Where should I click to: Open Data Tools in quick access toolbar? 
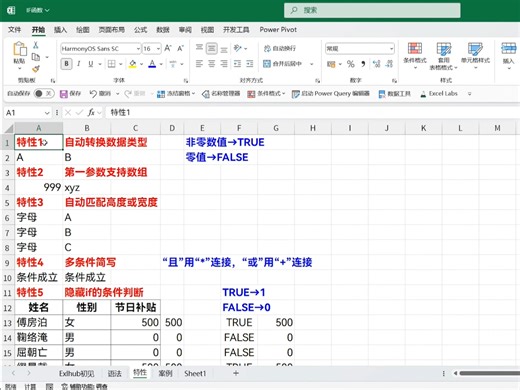pos(395,94)
